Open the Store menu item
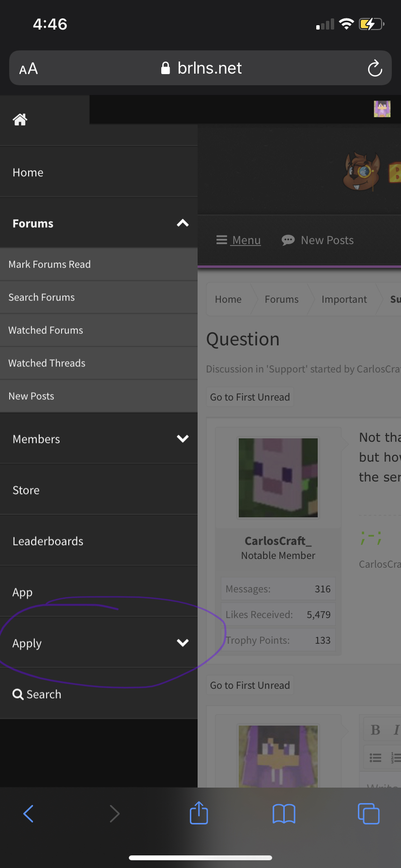The height and width of the screenshot is (868, 401). (x=99, y=490)
